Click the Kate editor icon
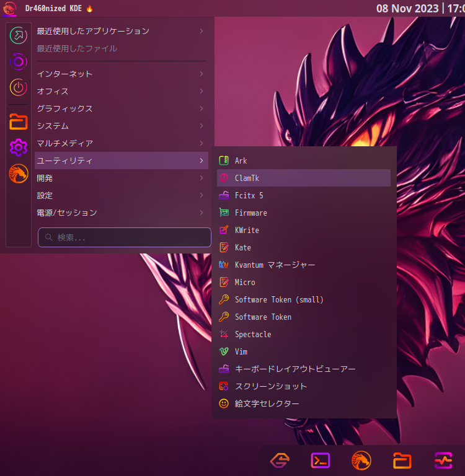Image resolution: width=465 pixels, height=476 pixels. click(224, 247)
